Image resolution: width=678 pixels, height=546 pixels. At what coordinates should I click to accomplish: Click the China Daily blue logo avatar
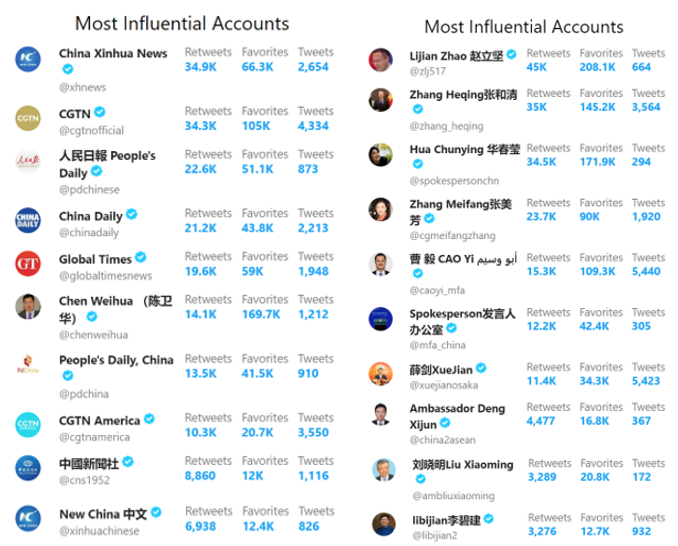coord(28,220)
